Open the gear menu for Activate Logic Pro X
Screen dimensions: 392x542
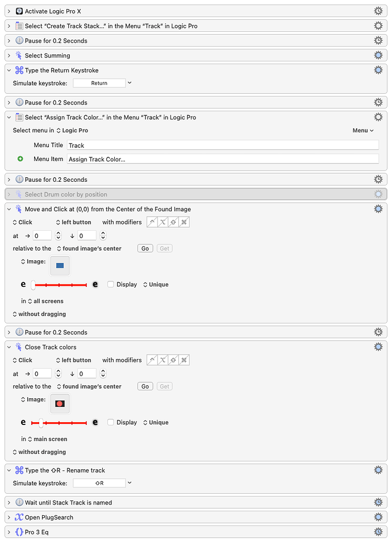click(x=378, y=11)
